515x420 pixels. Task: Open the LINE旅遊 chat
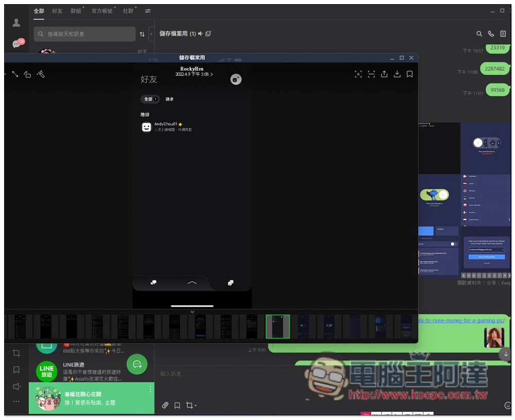(92, 372)
